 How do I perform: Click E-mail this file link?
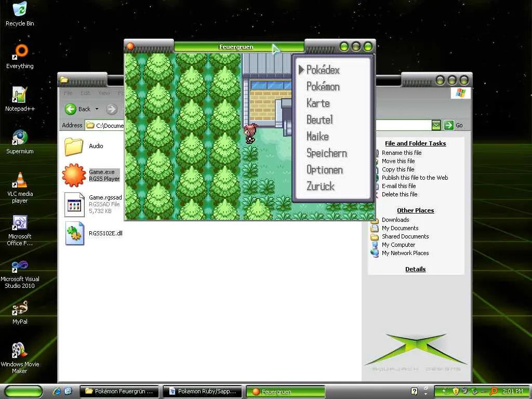pyautogui.click(x=398, y=186)
